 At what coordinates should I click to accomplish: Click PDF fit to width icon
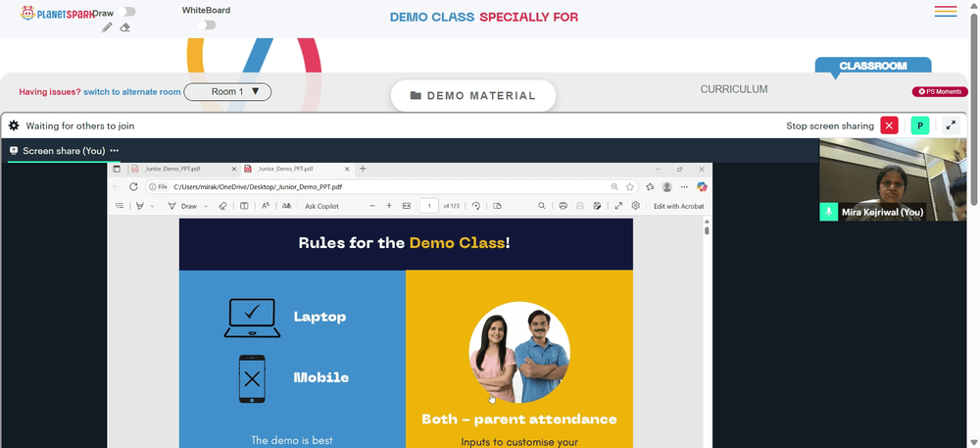point(407,206)
